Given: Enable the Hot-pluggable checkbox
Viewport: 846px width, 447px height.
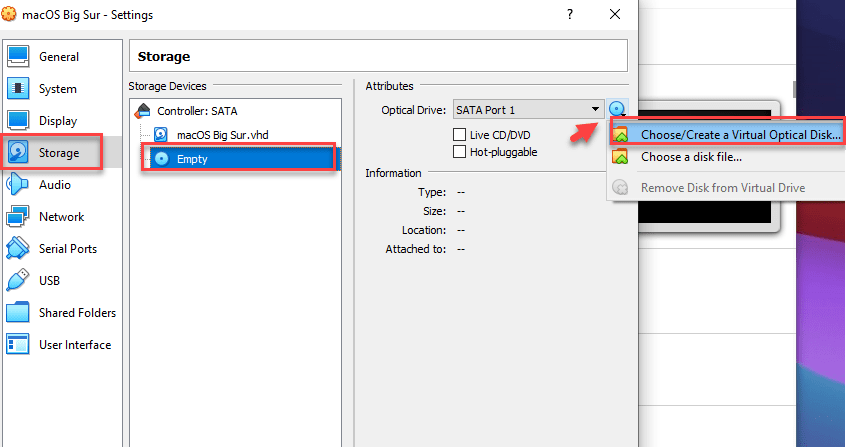Looking at the screenshot, I should (x=459, y=152).
